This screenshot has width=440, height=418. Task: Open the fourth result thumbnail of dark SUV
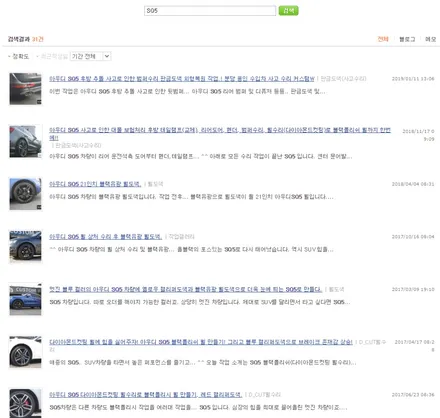pos(25,247)
